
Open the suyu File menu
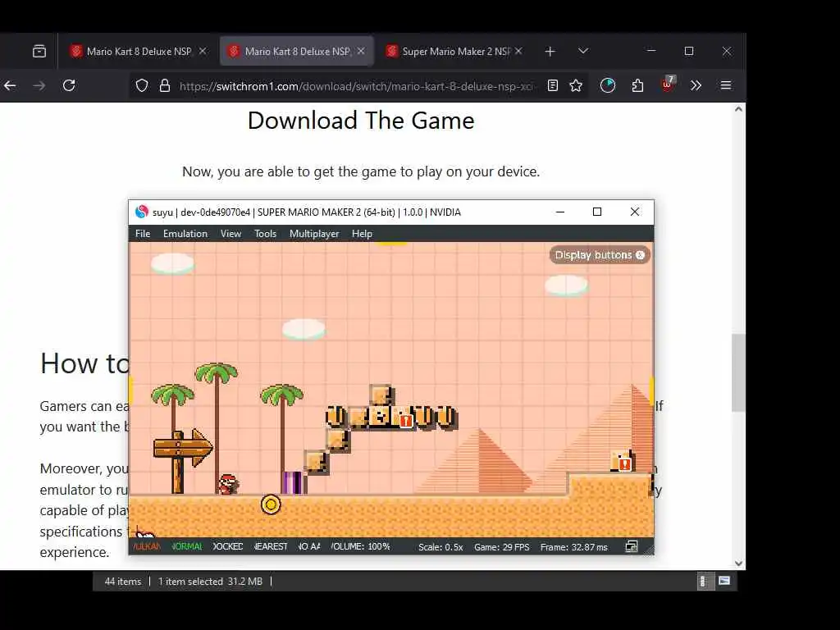click(x=143, y=234)
